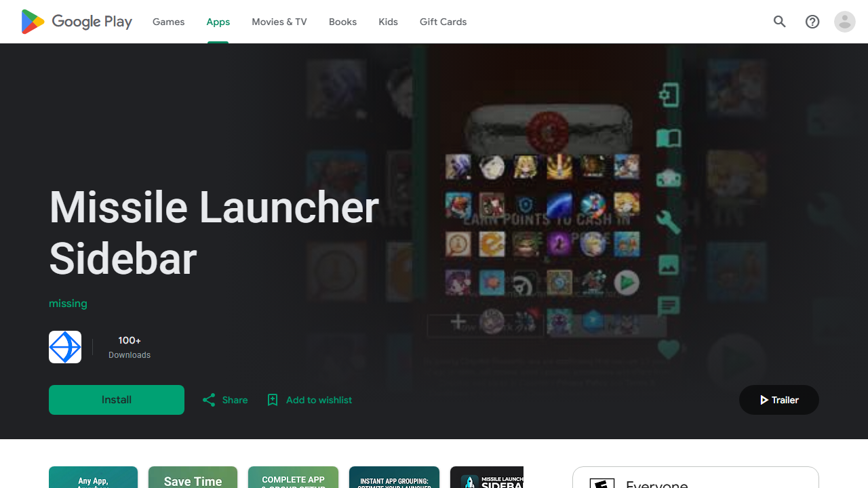Image resolution: width=868 pixels, height=488 pixels.
Task: Switch to the Books tab
Action: tap(342, 22)
